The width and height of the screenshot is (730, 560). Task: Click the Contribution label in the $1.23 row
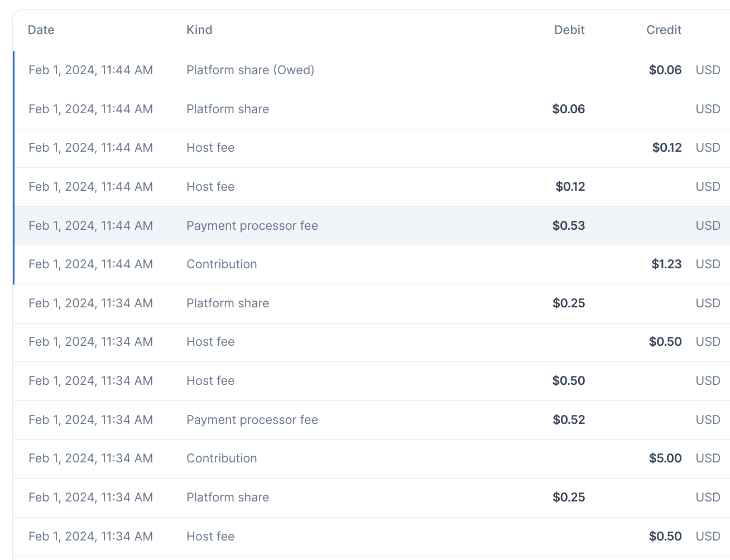coord(222,264)
